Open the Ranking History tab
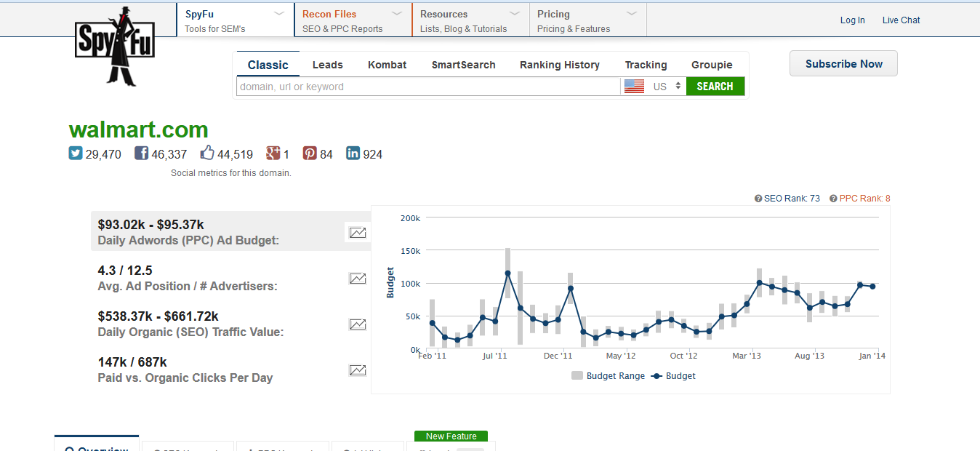Viewport: 980px width, 451px height. [559, 65]
